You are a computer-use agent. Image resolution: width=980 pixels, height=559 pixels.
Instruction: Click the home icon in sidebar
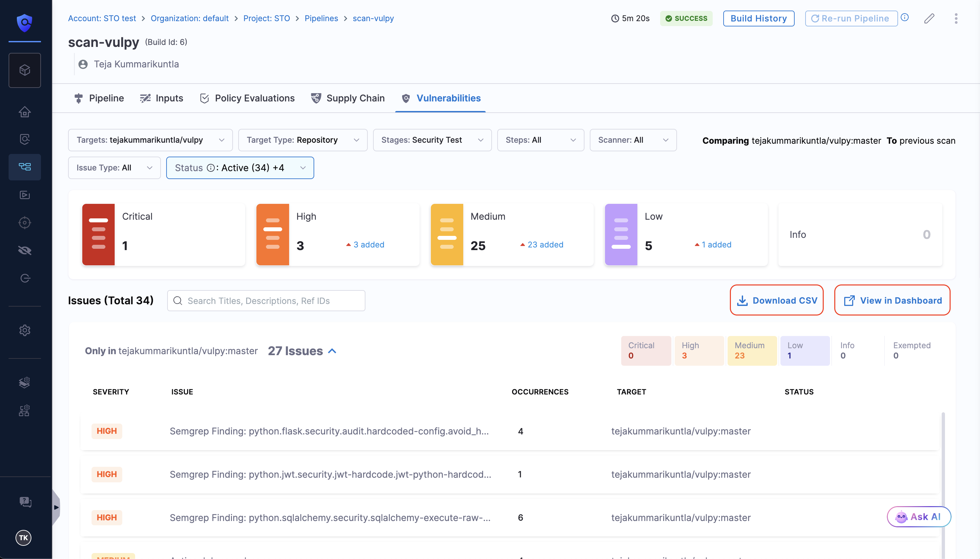click(24, 112)
